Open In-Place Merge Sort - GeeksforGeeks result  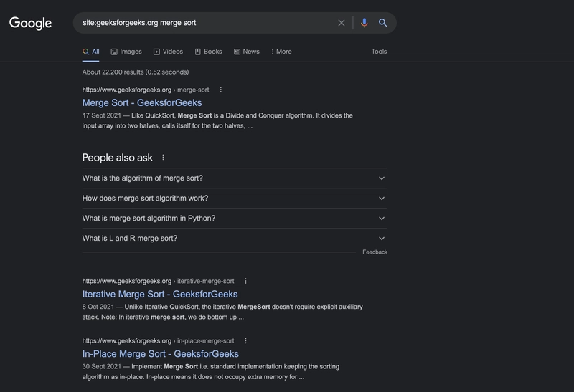(160, 353)
